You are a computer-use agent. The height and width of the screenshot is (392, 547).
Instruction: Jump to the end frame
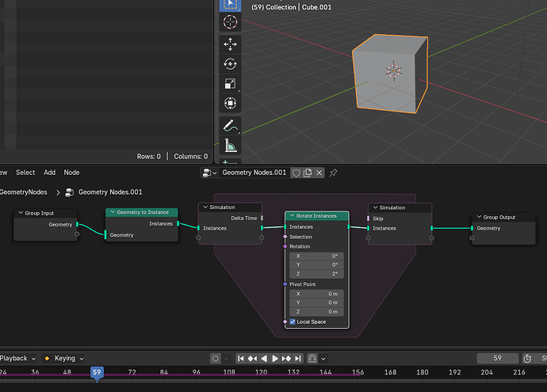297,359
